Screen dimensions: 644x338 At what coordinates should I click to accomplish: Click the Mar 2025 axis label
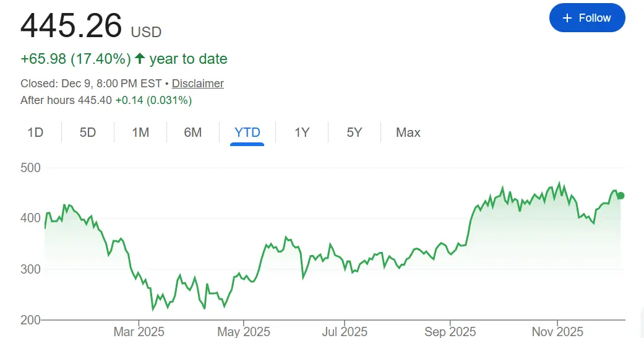click(139, 332)
